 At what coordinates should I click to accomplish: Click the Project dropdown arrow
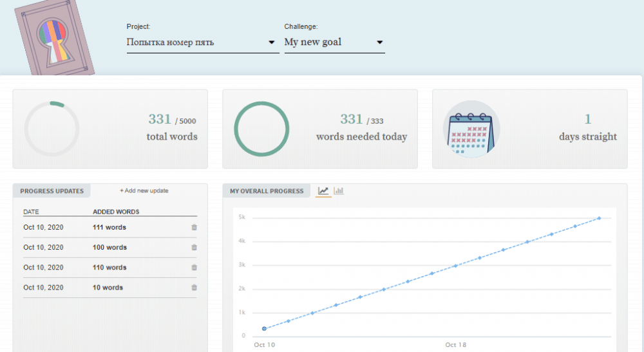point(272,43)
